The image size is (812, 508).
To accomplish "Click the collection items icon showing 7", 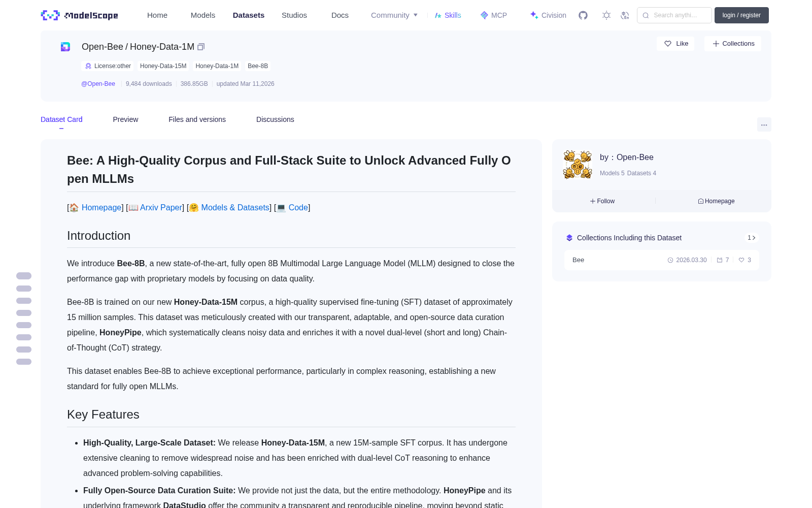I will click(720, 260).
